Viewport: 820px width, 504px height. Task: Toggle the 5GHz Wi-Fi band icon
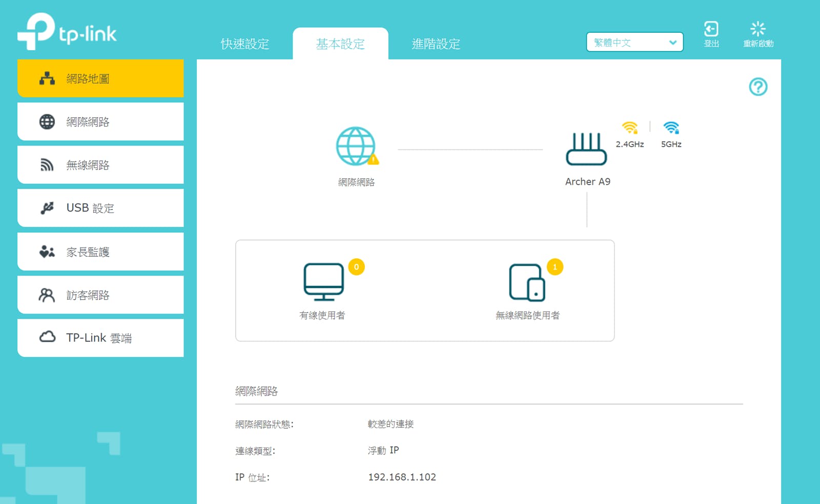coord(671,127)
